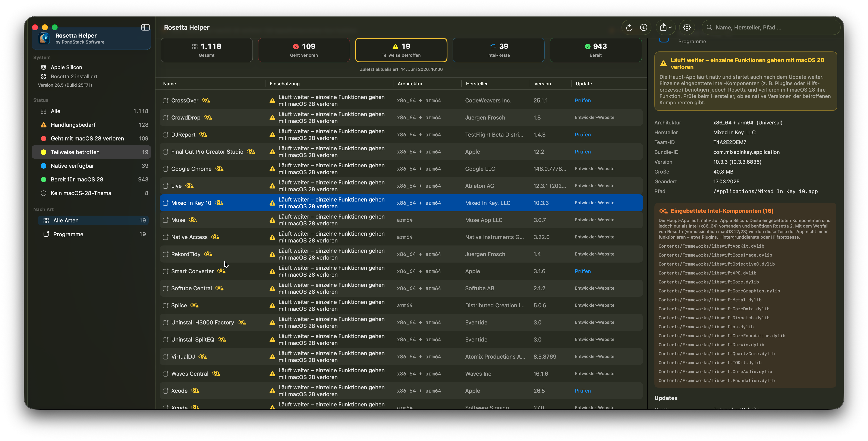Click Bundle-ID value com.mixedinkey.application
This screenshot has width=868, height=441.
pyautogui.click(x=746, y=152)
